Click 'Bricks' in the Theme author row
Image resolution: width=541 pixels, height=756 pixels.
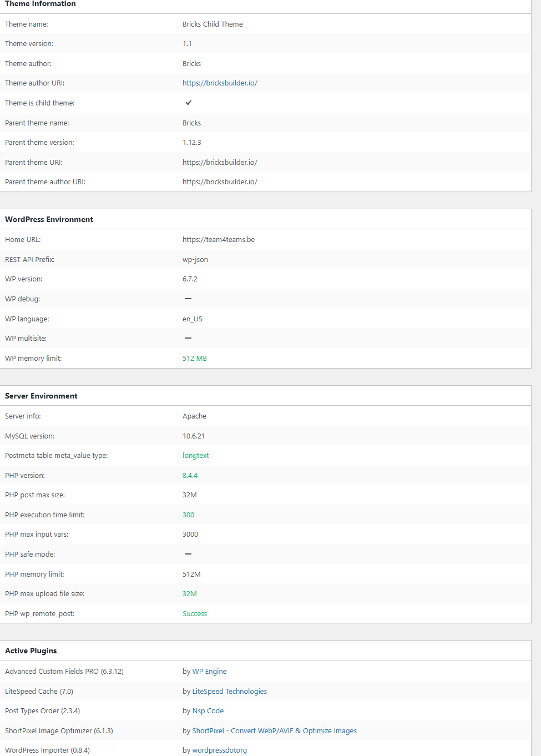click(192, 64)
